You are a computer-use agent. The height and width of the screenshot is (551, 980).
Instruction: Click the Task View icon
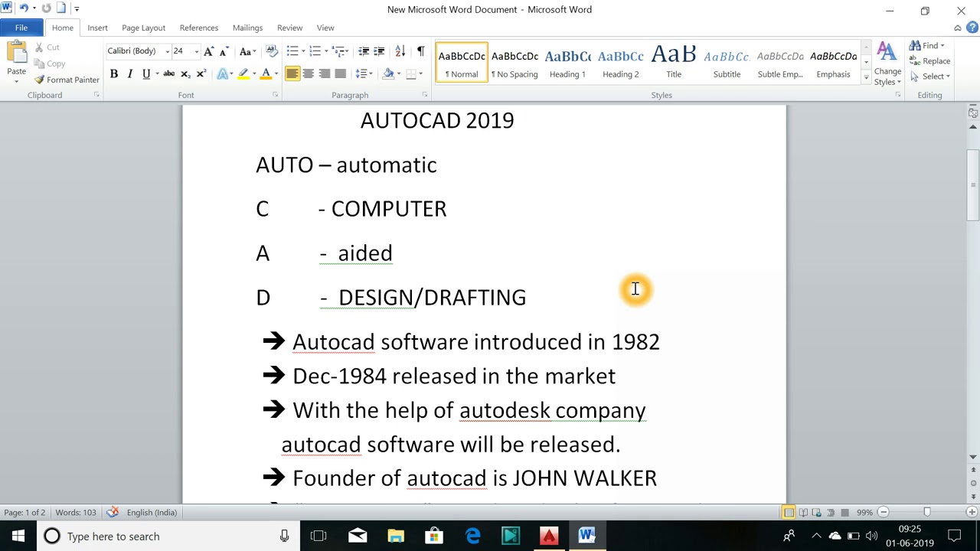click(x=318, y=536)
